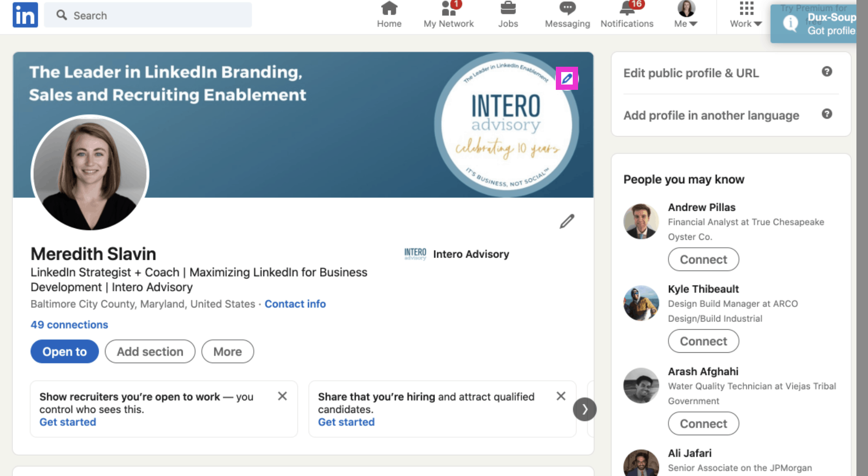Click the Open to button

64,351
